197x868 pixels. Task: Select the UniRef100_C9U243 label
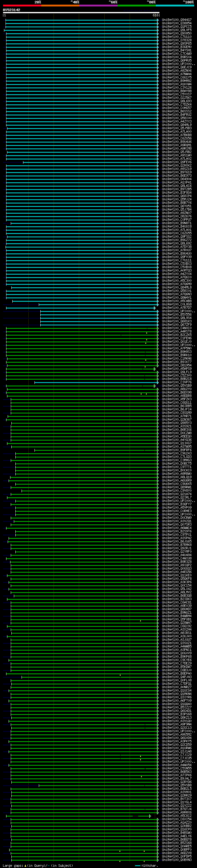[x=177, y=454]
